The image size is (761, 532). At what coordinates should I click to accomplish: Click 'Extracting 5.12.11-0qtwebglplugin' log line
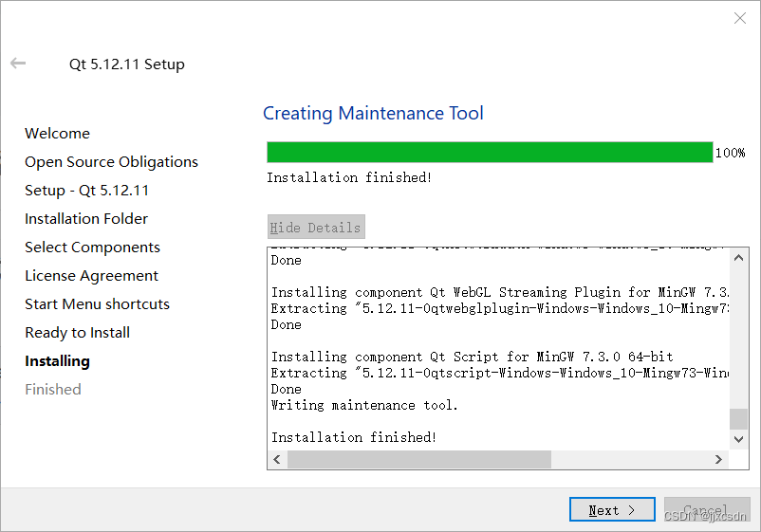click(x=499, y=308)
